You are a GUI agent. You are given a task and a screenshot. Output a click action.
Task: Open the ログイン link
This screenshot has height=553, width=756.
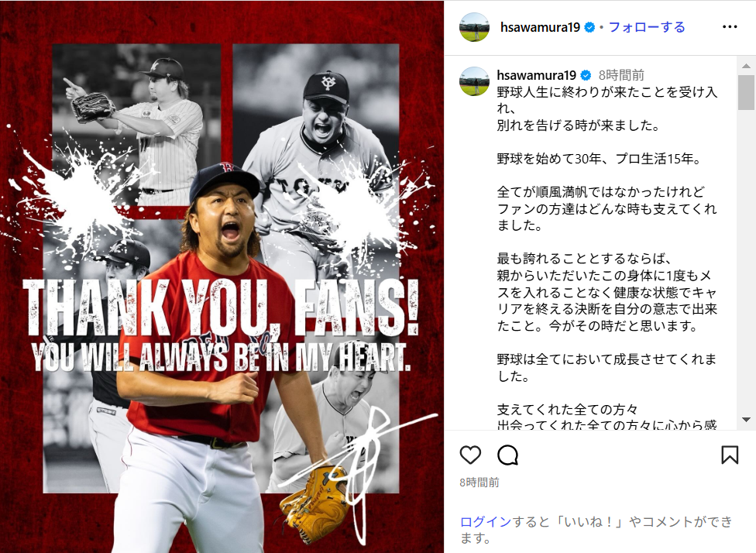pyautogui.click(x=485, y=522)
